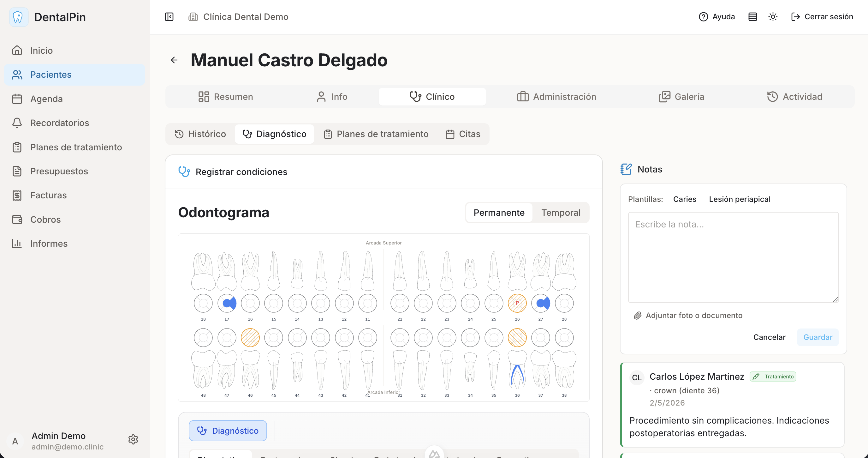Image resolution: width=868 pixels, height=458 pixels.
Task: Open the Clínico tab
Action: pos(432,97)
